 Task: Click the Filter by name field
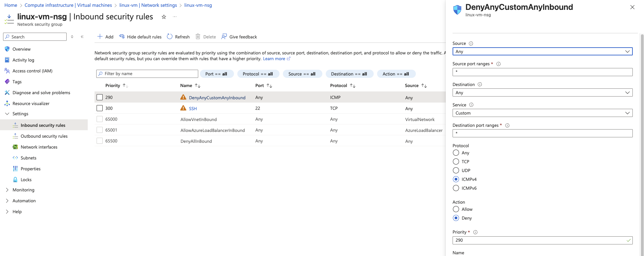pyautogui.click(x=147, y=73)
